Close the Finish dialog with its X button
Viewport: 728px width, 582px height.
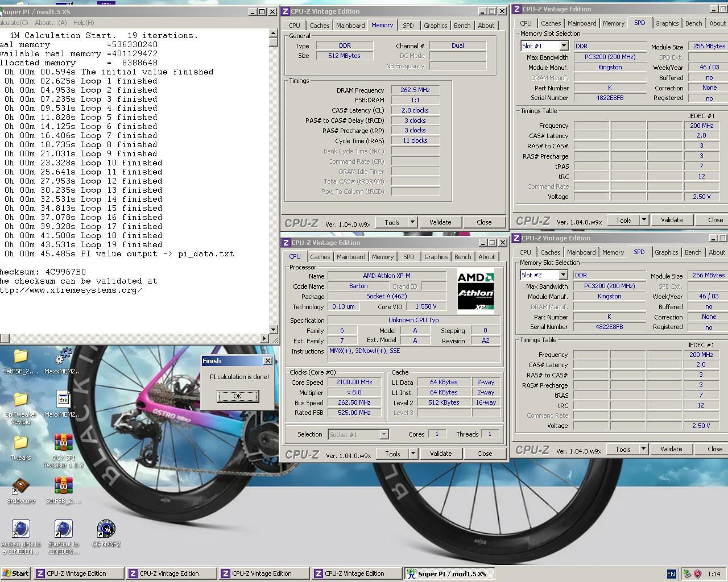click(268, 361)
